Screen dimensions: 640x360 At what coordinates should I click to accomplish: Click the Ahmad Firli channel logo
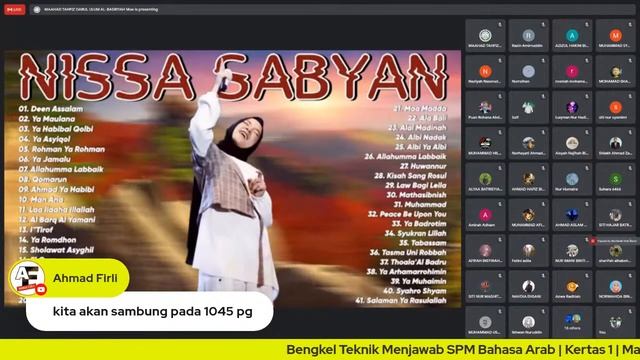pos(27,278)
